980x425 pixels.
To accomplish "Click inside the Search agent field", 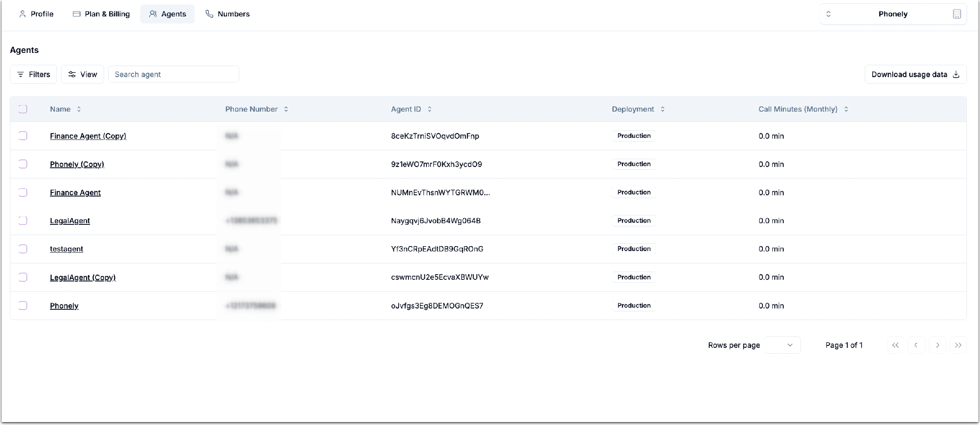I will click(174, 74).
